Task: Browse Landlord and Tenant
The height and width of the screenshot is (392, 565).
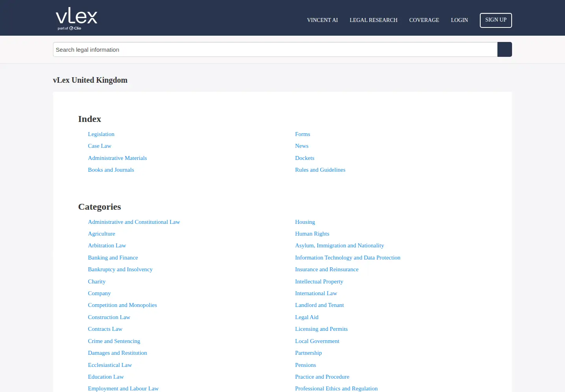Action: point(319,305)
